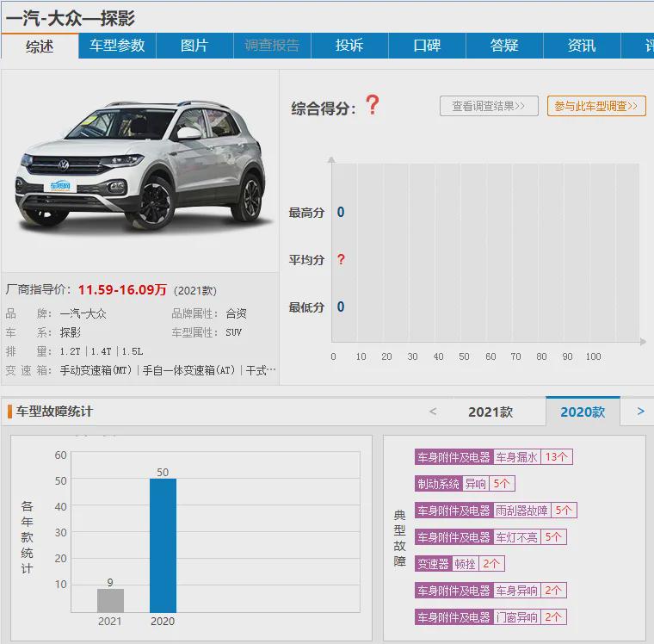This screenshot has width=654, height=644.
Task: Click the 最高分 score value 0
Action: [341, 212]
